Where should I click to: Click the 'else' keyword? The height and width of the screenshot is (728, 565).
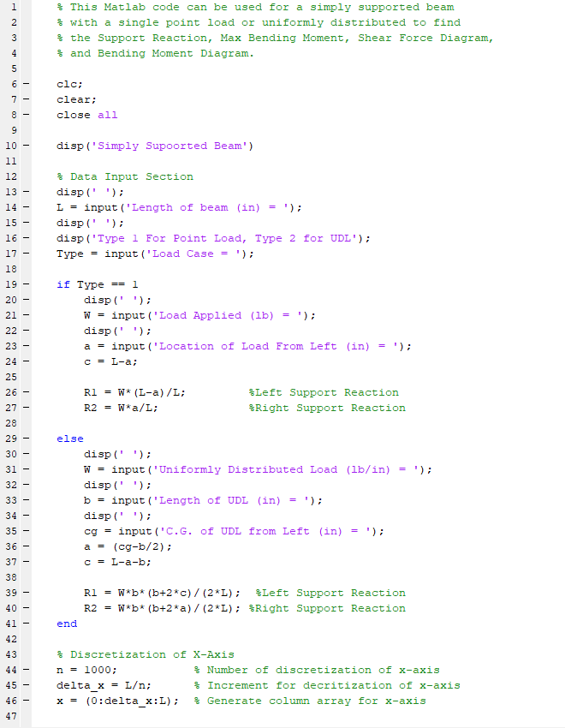coord(70,439)
